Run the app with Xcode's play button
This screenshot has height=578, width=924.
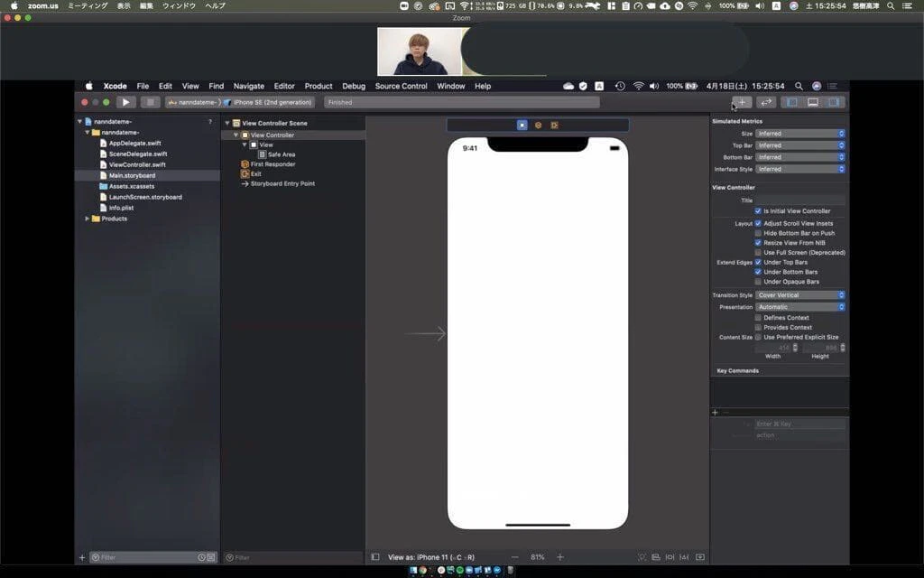tap(125, 102)
